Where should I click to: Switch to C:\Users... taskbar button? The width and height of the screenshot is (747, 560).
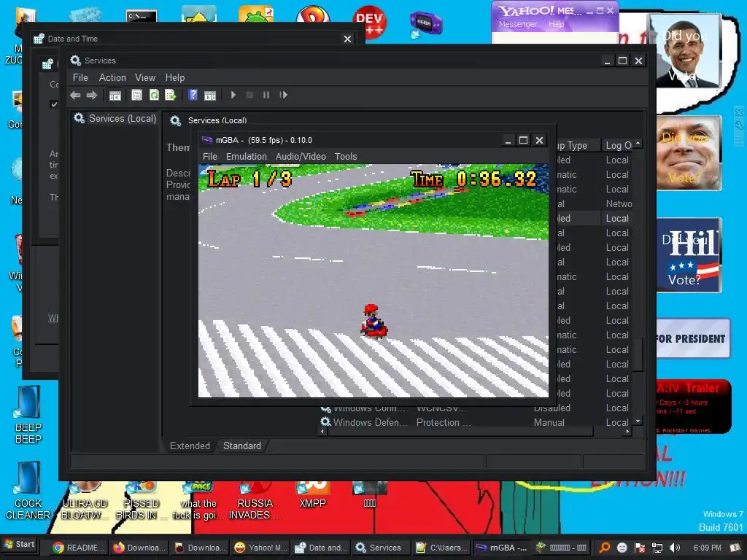(x=441, y=548)
